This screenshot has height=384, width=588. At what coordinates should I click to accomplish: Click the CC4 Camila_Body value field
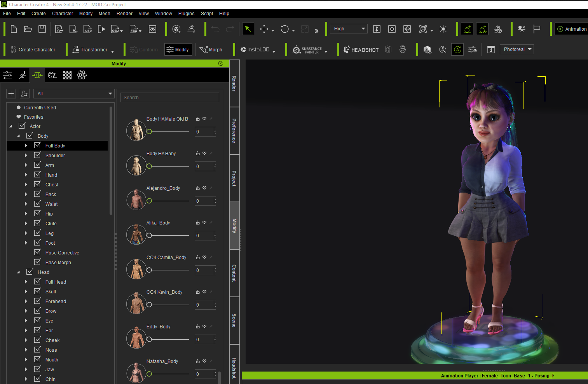(204, 270)
